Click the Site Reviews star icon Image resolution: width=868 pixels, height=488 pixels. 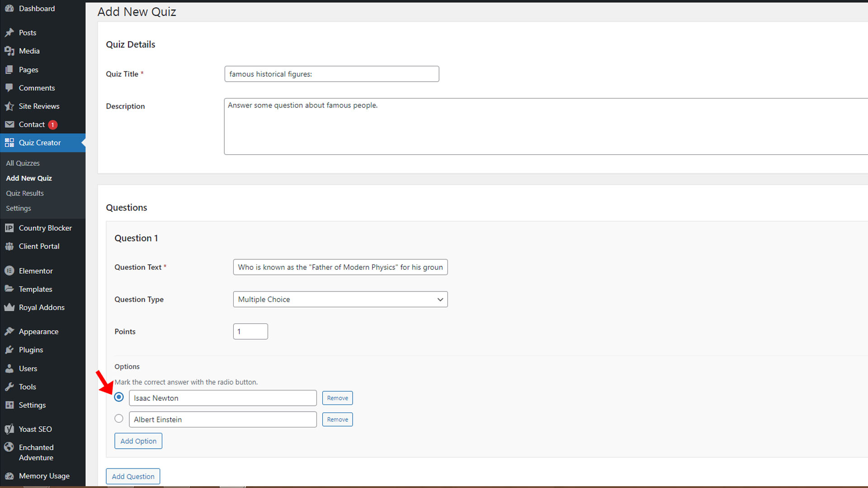click(9, 106)
